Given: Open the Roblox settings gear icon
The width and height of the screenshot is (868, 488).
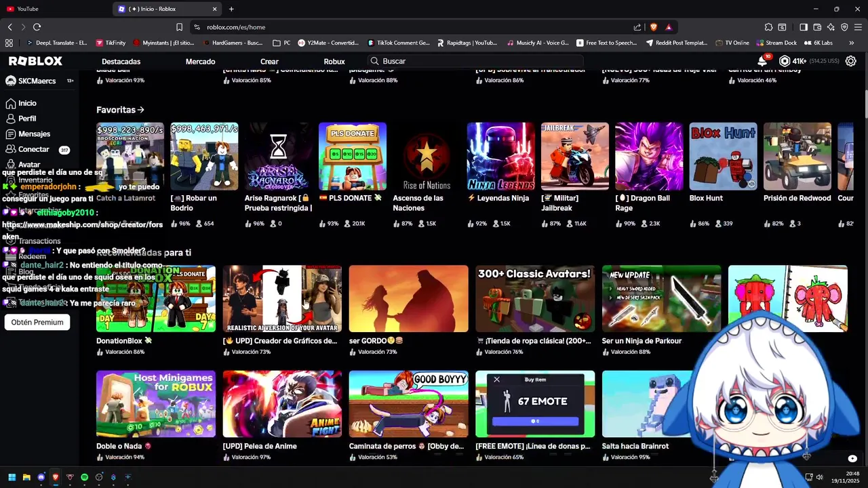Looking at the screenshot, I should [x=851, y=61].
